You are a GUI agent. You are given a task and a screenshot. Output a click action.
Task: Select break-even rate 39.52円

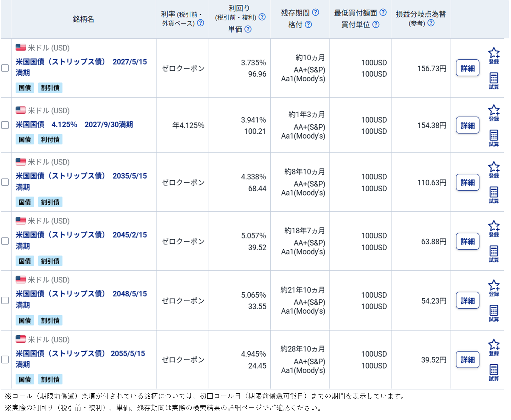tap(434, 360)
